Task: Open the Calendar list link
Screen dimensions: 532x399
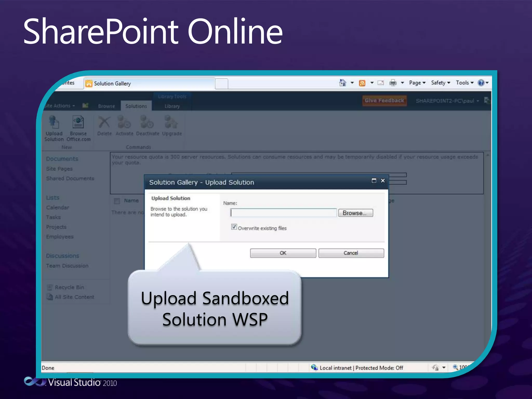Action: pos(57,208)
